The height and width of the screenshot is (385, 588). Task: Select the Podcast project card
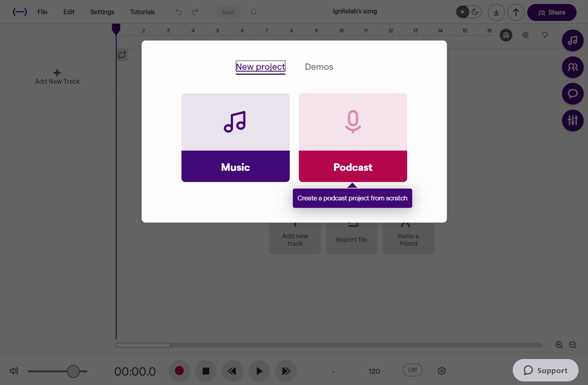tap(353, 138)
